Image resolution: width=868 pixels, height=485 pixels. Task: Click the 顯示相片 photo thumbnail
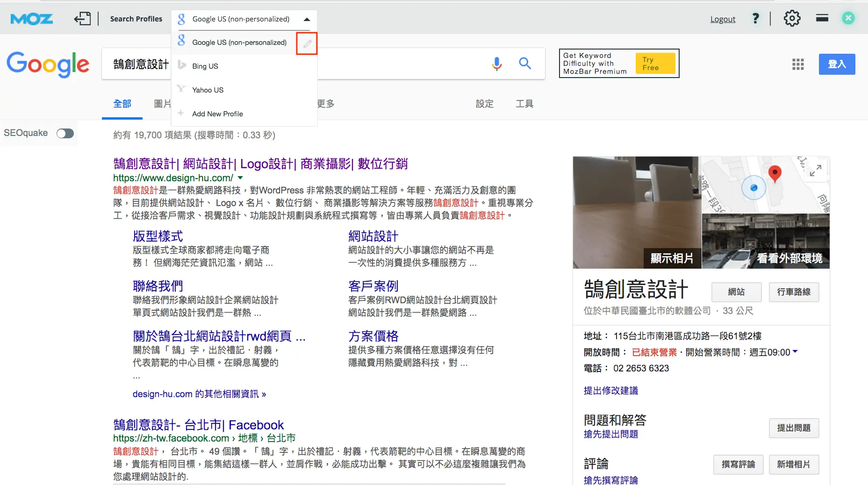637,213
